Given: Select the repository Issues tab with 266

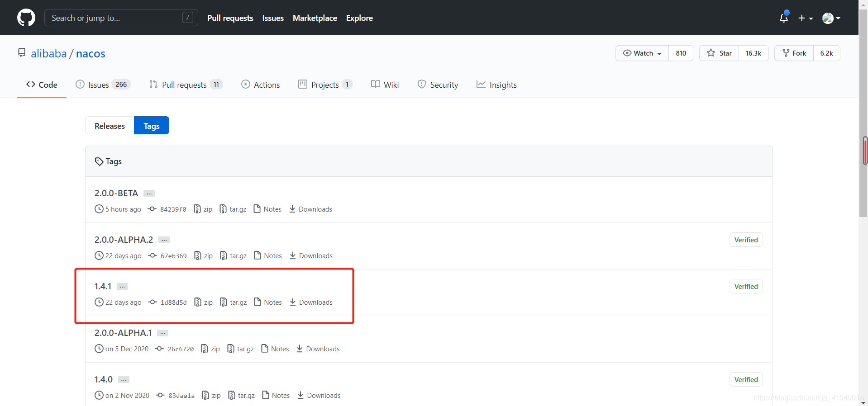Looking at the screenshot, I should (x=103, y=85).
